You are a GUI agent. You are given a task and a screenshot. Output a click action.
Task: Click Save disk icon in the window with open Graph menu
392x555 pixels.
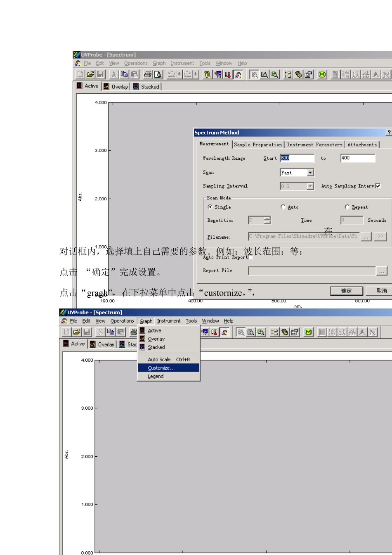(x=87, y=332)
